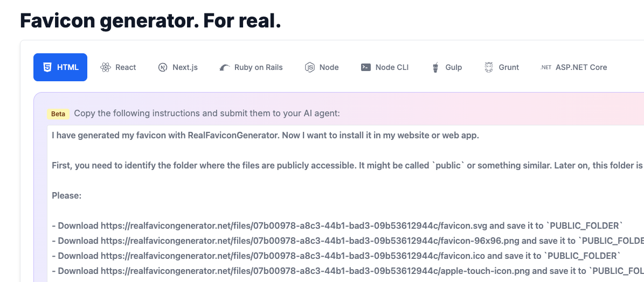Click the "I have generated my favicon" line

[265, 135]
